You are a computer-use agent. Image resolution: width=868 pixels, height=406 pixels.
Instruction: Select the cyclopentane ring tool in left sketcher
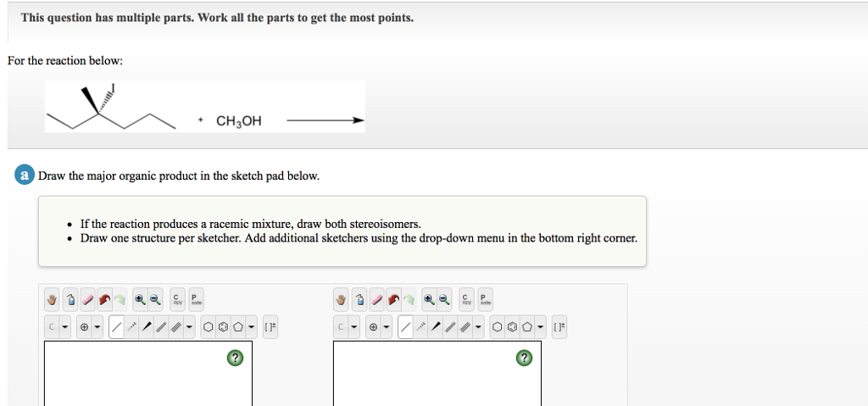[237, 327]
